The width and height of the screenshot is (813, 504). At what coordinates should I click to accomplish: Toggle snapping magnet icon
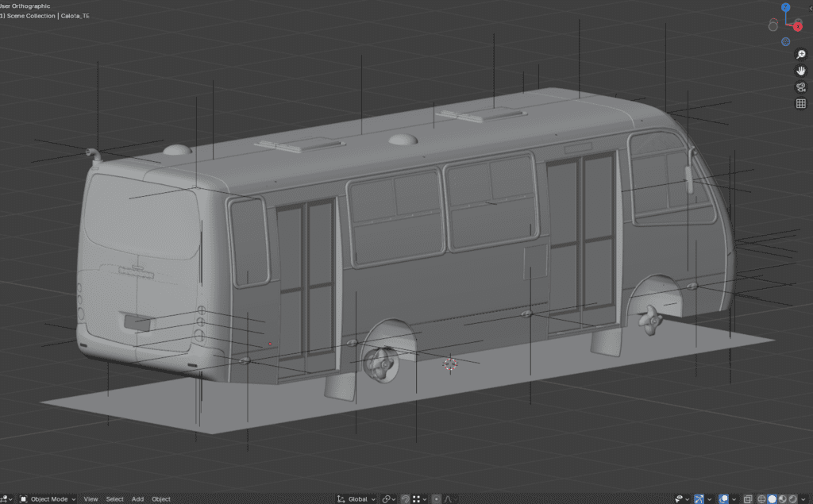pos(405,499)
